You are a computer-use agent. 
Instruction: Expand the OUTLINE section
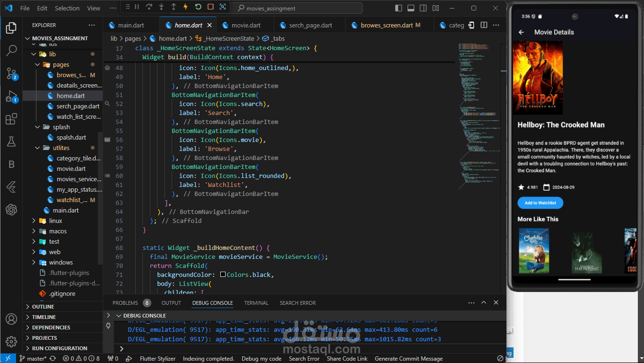click(63, 307)
